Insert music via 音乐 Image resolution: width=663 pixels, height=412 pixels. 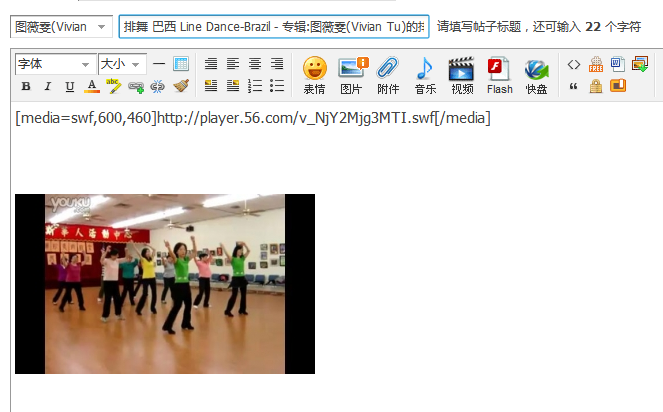[425, 75]
